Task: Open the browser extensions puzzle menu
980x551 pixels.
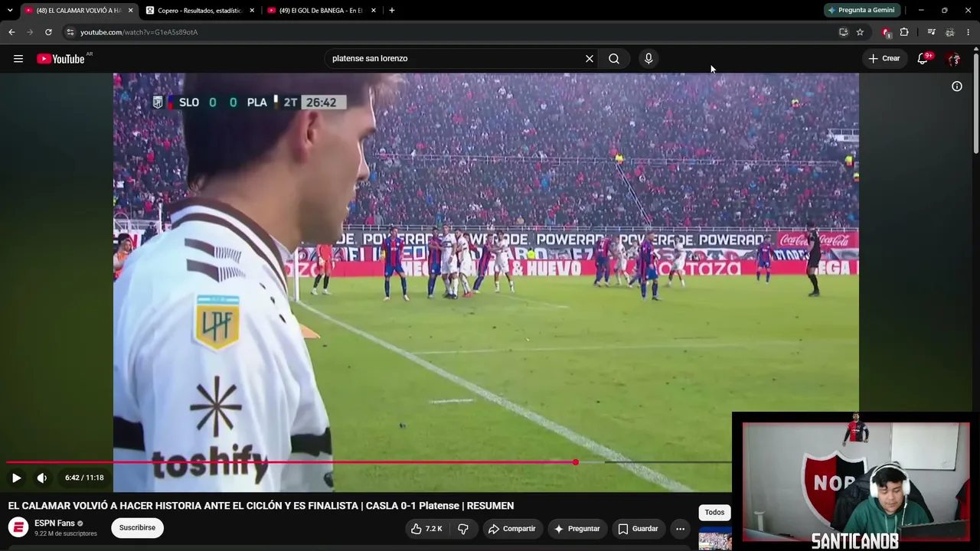Action: tap(904, 32)
